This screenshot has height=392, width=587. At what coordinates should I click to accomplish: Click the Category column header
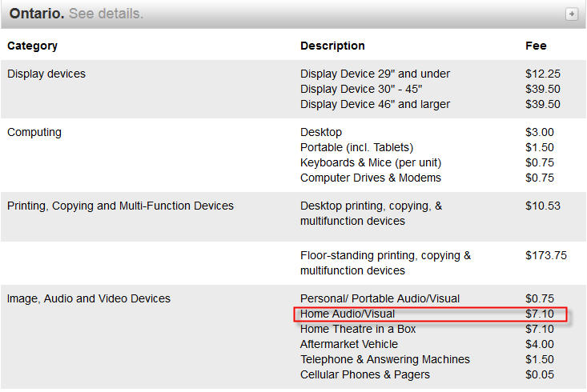(x=32, y=46)
